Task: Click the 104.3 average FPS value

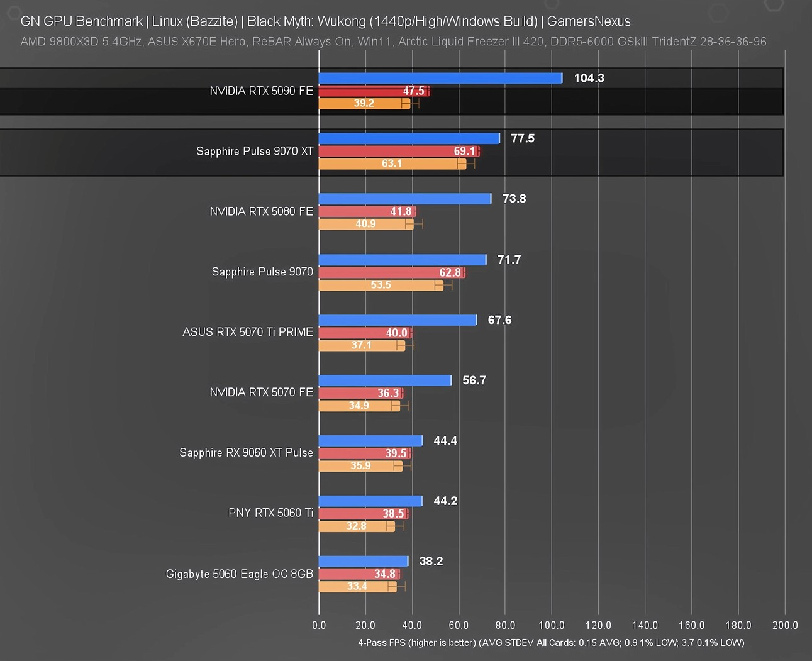Action: pyautogui.click(x=589, y=78)
